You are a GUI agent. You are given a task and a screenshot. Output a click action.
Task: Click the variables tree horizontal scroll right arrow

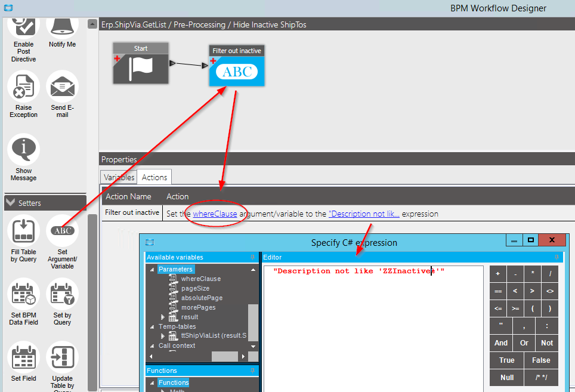[x=243, y=356]
